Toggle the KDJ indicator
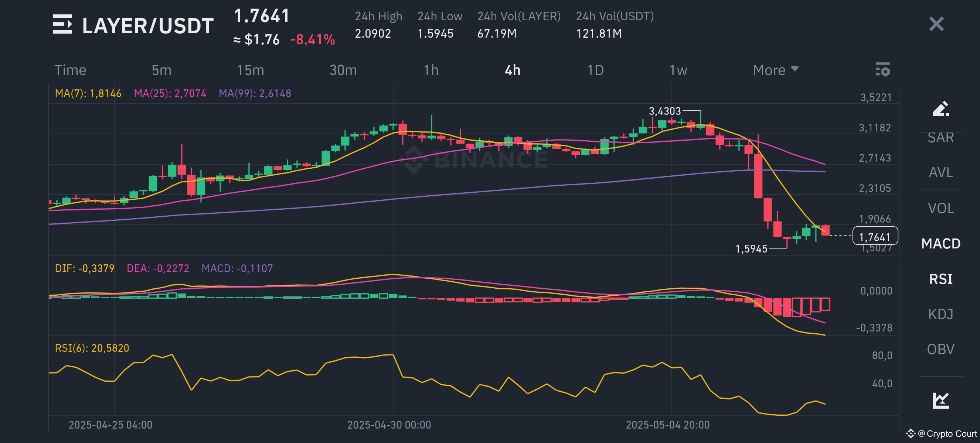This screenshot has height=443, width=980. pos(940,314)
